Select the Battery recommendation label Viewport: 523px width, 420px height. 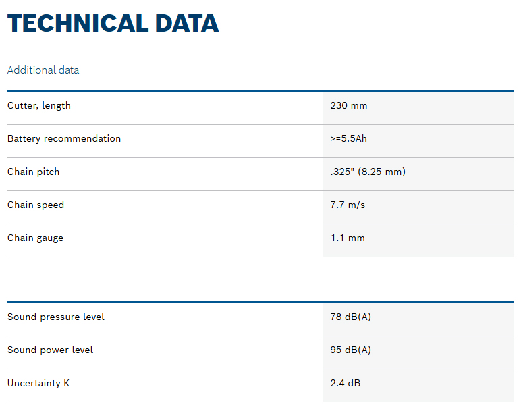coord(64,138)
